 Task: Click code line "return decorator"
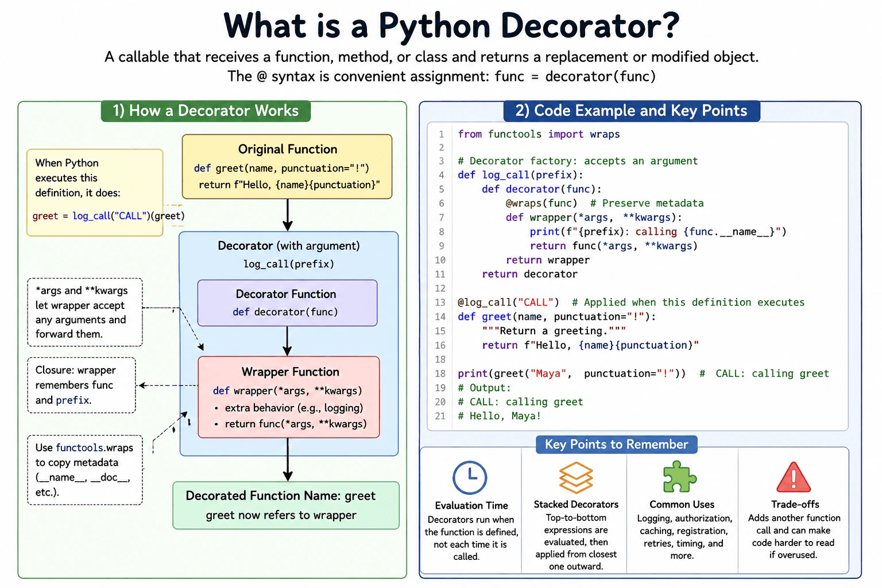click(529, 274)
